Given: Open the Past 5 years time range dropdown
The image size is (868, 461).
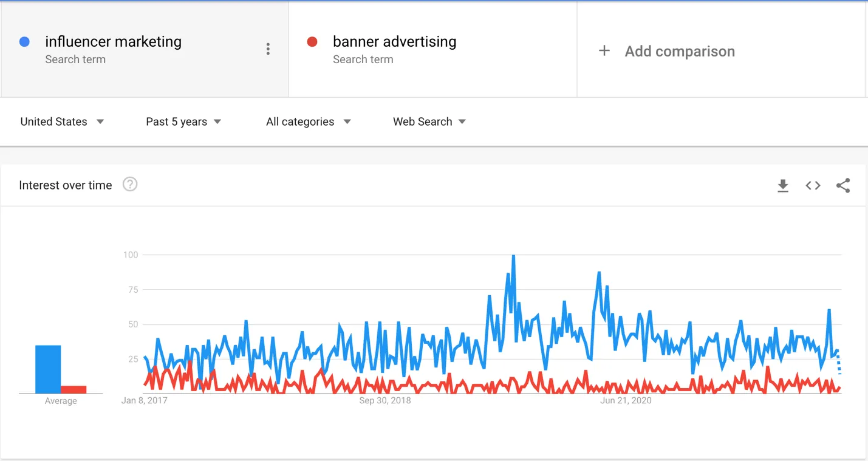Looking at the screenshot, I should point(183,121).
